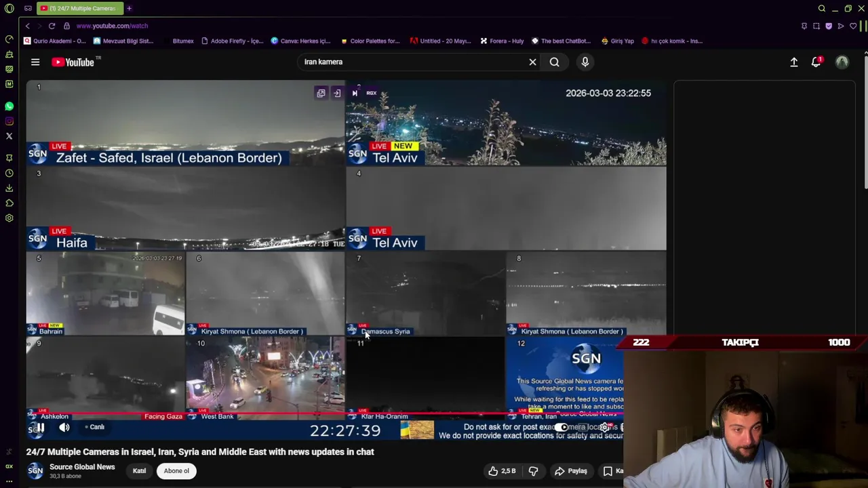
Task: Go forward in browser history
Action: click(39, 26)
